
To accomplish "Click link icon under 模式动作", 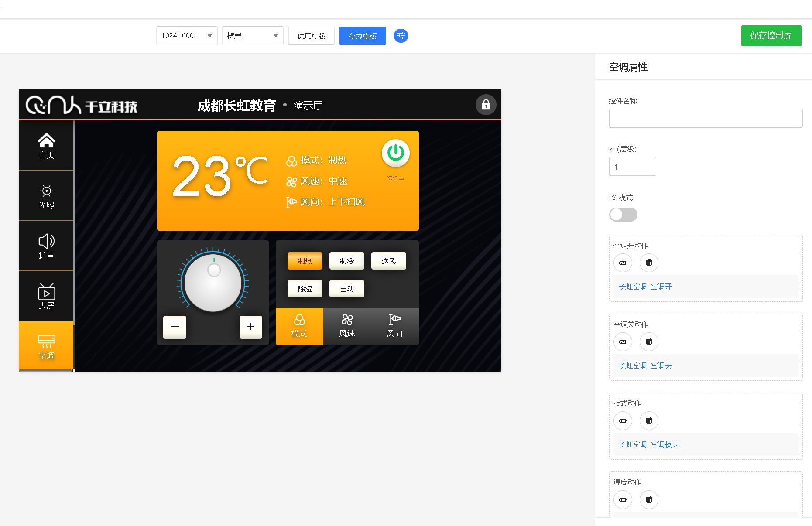I will pyautogui.click(x=623, y=421).
